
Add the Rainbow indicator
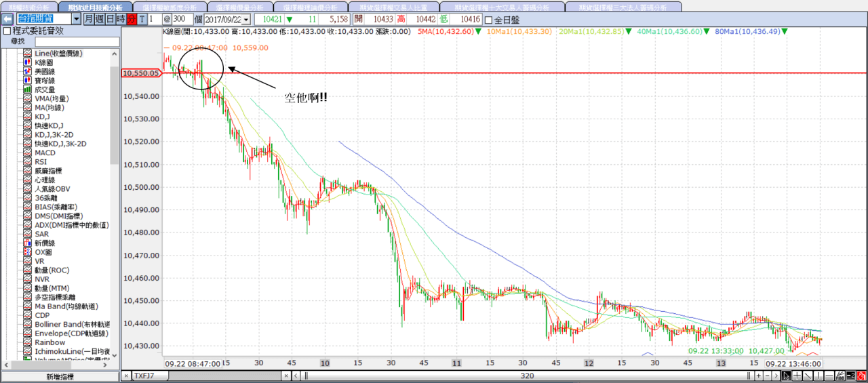[x=50, y=342]
